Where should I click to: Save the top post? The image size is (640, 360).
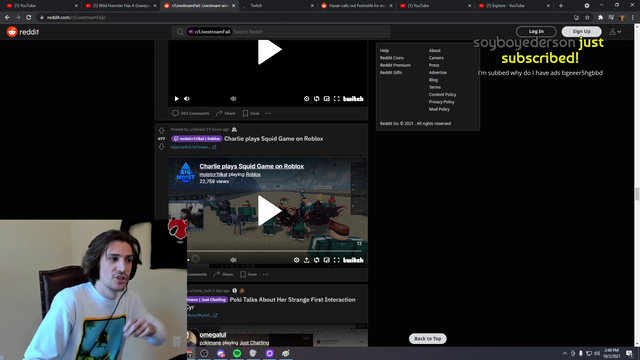(251, 113)
